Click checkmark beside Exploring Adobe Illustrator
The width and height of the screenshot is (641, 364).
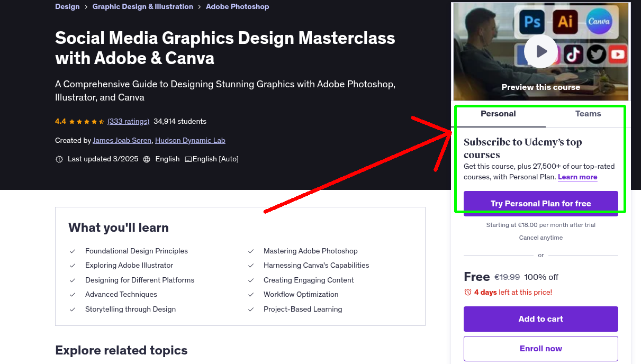tap(73, 266)
